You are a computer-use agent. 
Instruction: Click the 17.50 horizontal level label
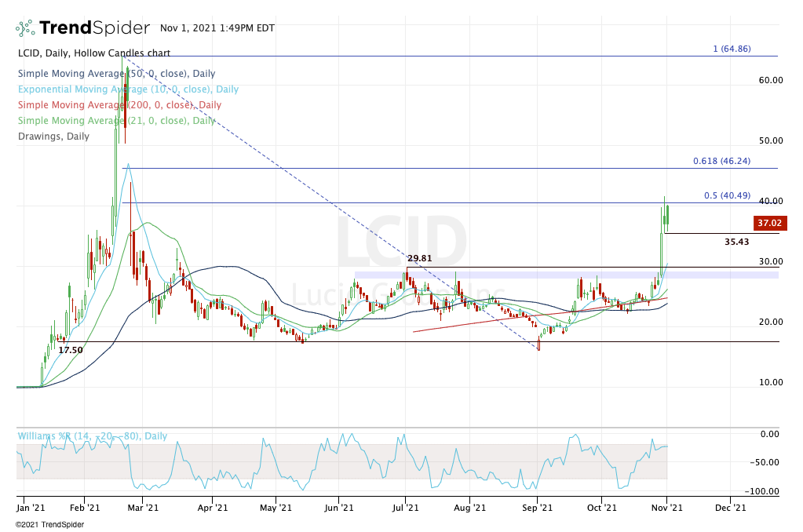[71, 350]
